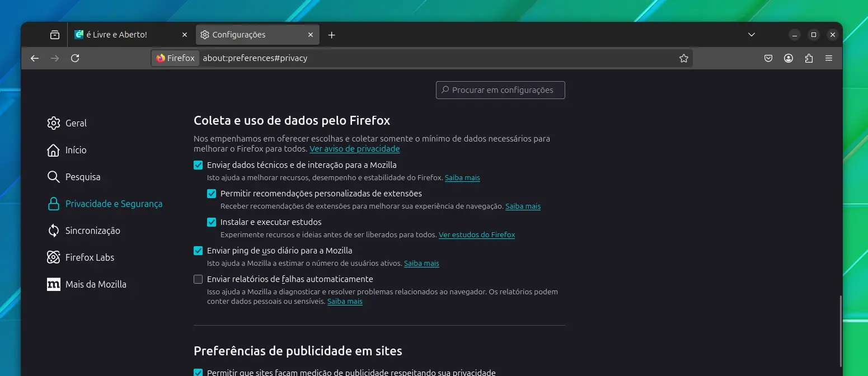This screenshot has height=376, width=868.
Task: Uncheck 'Enviar ping de uso diário para a Mozilla'
Action: point(198,251)
